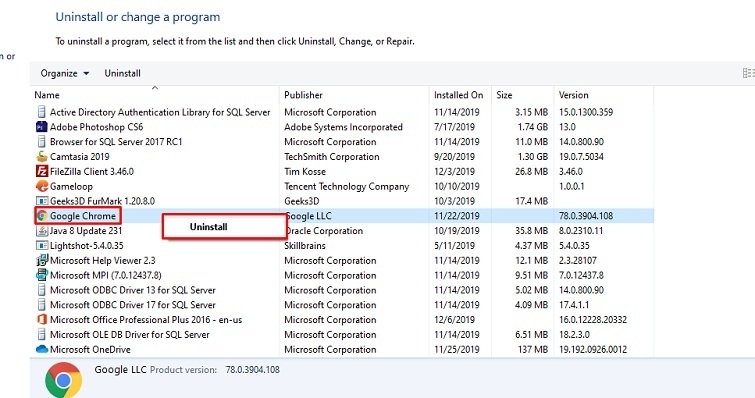This screenshot has width=755, height=398.
Task: Select the FileZilla Client icon
Action: tap(42, 171)
